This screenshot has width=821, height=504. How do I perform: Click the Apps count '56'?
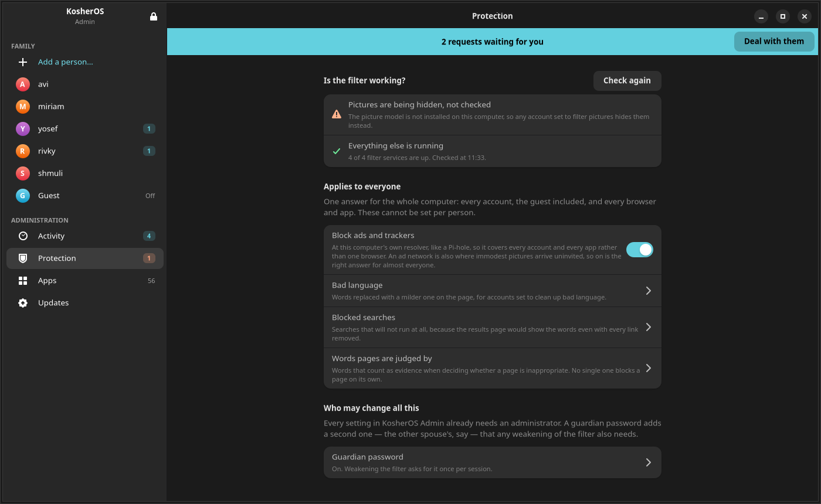click(x=151, y=281)
